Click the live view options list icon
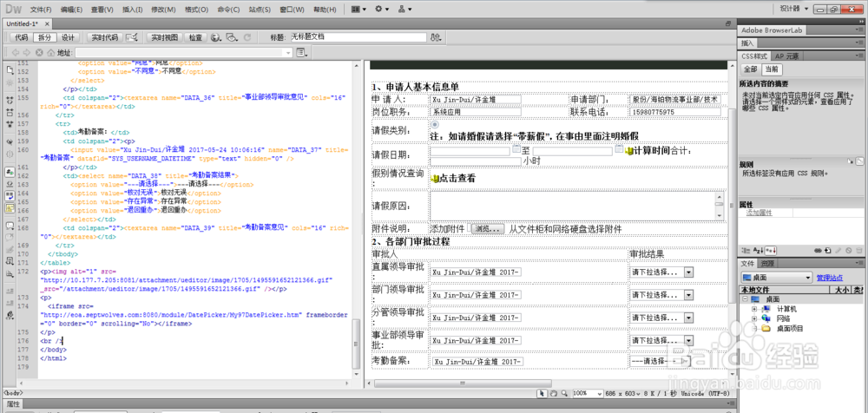The height and width of the screenshot is (413, 868). 302,53
